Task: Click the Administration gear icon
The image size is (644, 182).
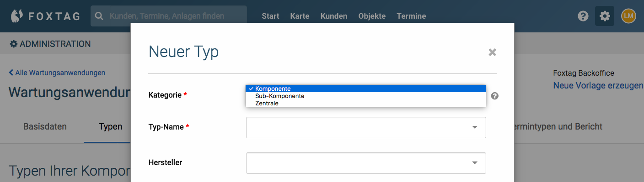Action: tap(14, 44)
